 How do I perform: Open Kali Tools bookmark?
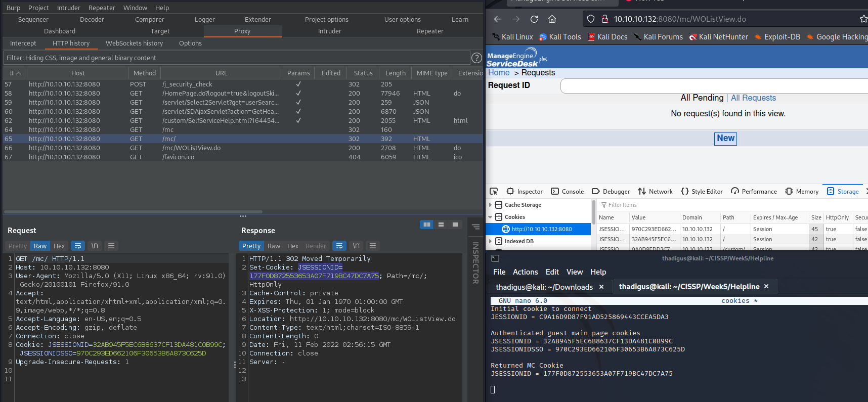tap(560, 37)
